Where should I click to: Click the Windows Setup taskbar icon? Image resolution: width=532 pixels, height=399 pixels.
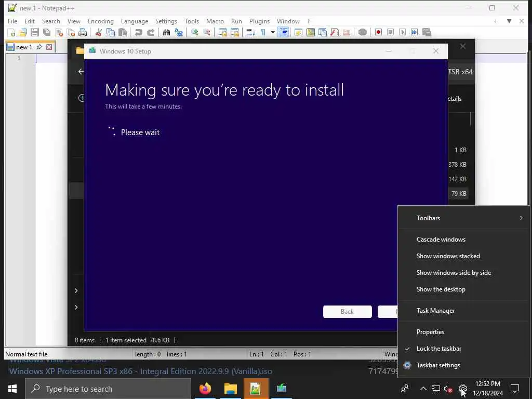281,389
